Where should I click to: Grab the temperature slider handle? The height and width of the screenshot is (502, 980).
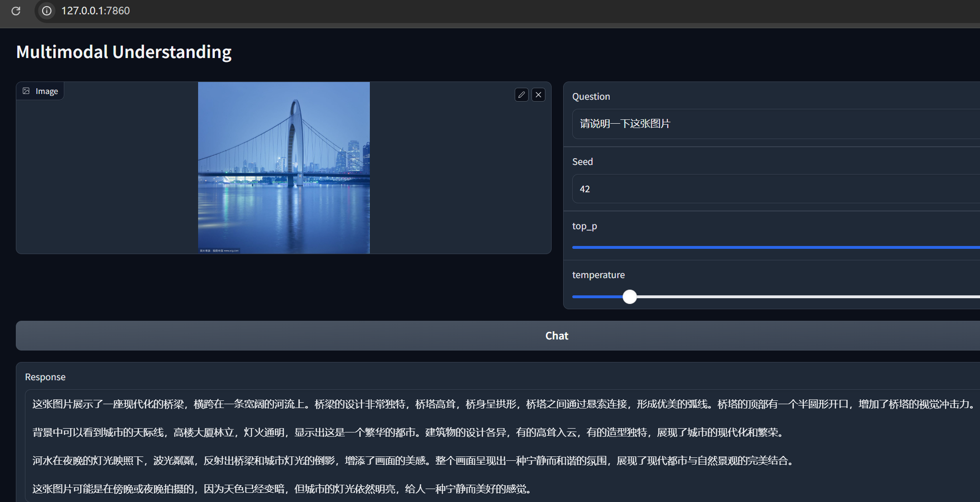pyautogui.click(x=629, y=297)
